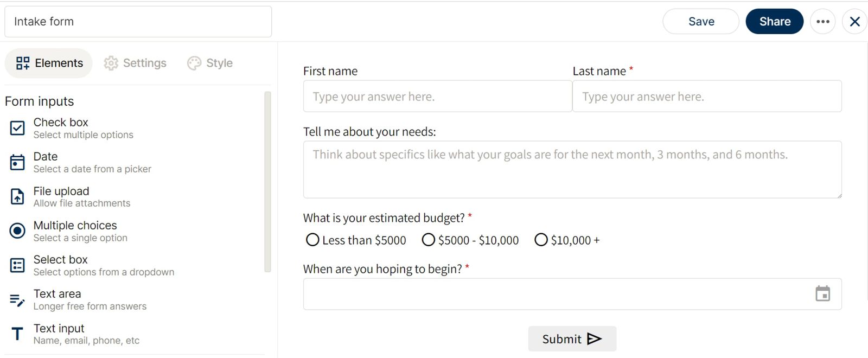Click the form inputs panel scrollbar
The height and width of the screenshot is (358, 868).
click(267, 182)
